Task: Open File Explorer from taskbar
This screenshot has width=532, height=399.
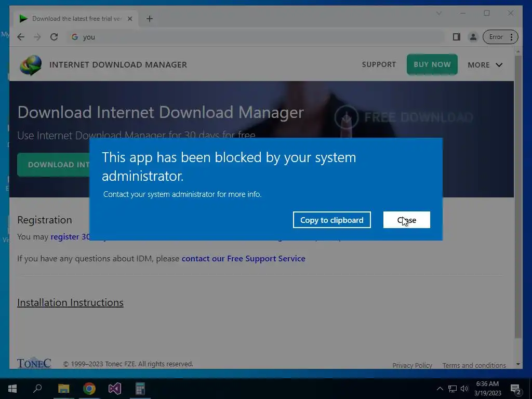Action: [63, 389]
